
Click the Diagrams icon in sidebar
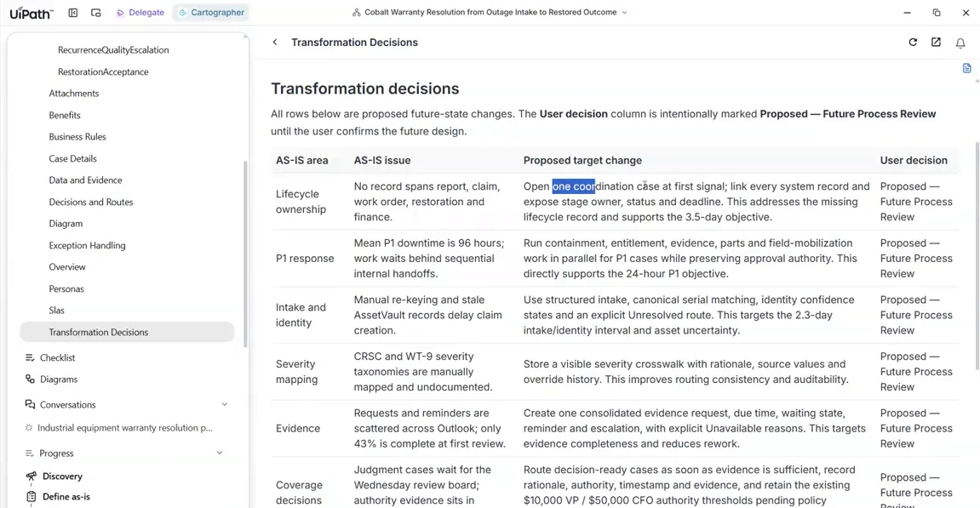pos(30,380)
